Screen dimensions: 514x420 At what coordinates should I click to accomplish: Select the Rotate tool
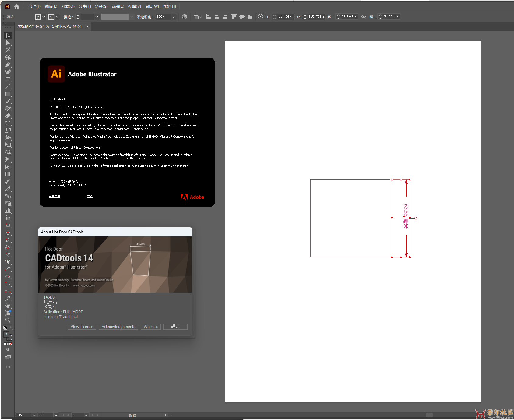pyautogui.click(x=8, y=123)
